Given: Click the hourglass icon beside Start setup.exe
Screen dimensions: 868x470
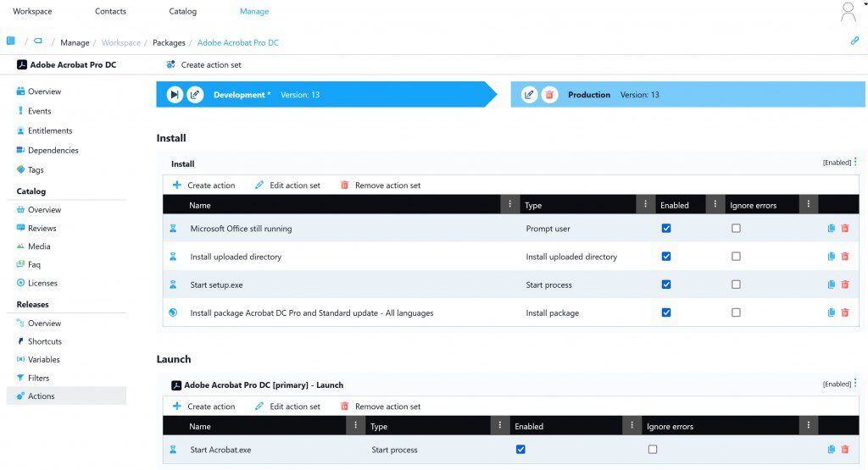Looking at the screenshot, I should click(x=173, y=285).
